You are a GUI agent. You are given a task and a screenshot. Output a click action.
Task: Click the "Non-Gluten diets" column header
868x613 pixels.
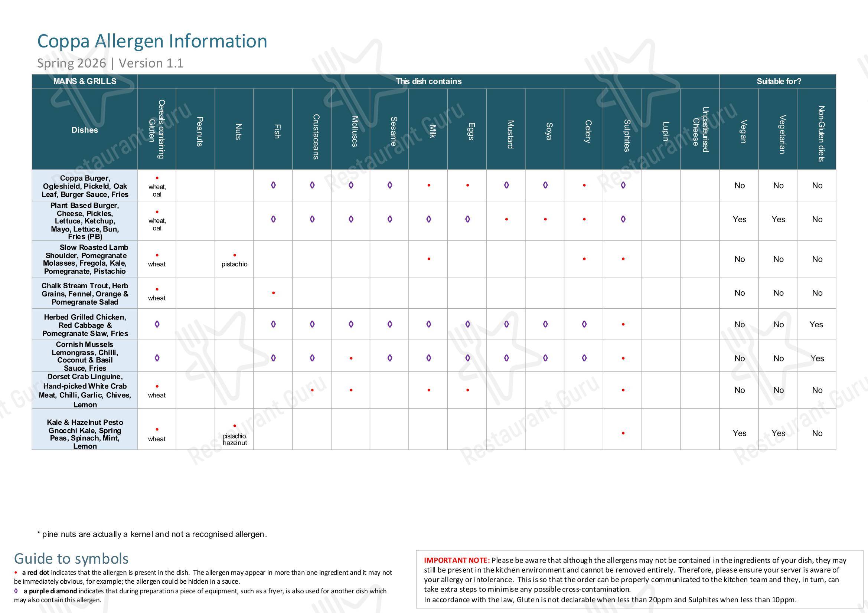coord(817,129)
